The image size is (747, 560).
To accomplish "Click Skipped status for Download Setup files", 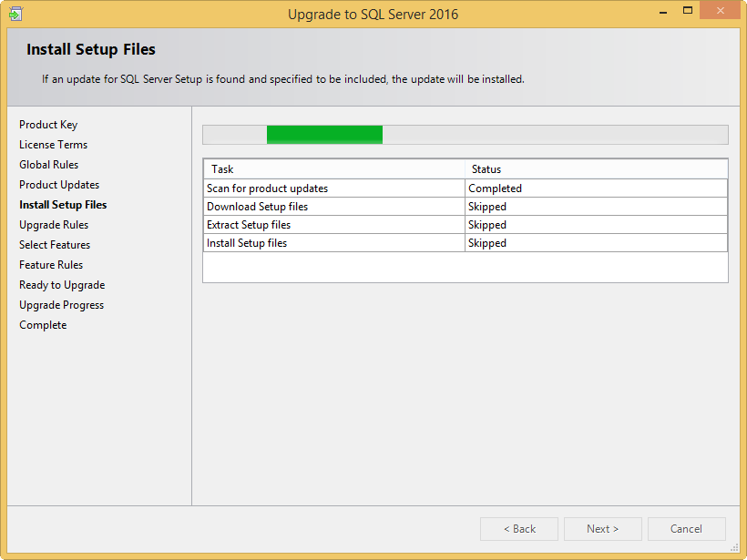I will click(596, 206).
